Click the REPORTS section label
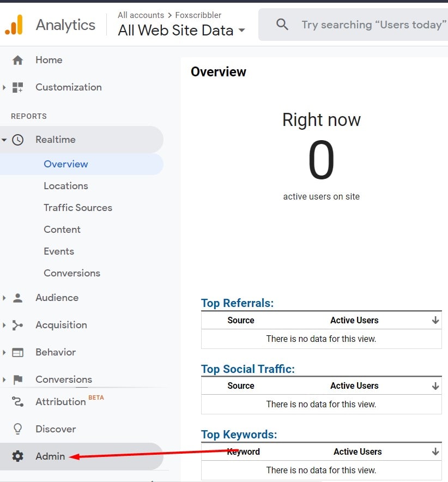This screenshot has width=448, height=482. [x=29, y=116]
